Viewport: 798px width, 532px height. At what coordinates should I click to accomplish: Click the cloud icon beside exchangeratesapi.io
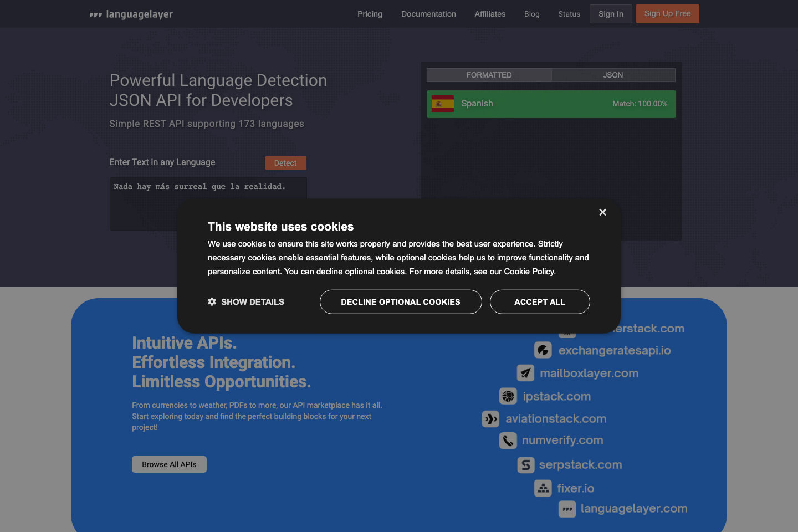tap(543, 350)
